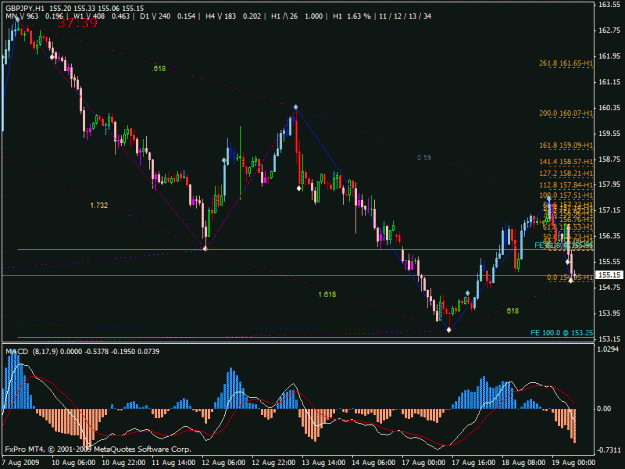Image resolution: width=625 pixels, height=469 pixels.
Task: Click the '7 Aug 2009' date label
Action: pos(20,462)
